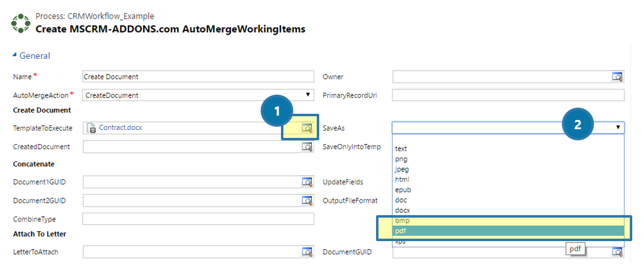Select text in SaveAs list
This screenshot has height=264, width=644.
[x=508, y=148]
